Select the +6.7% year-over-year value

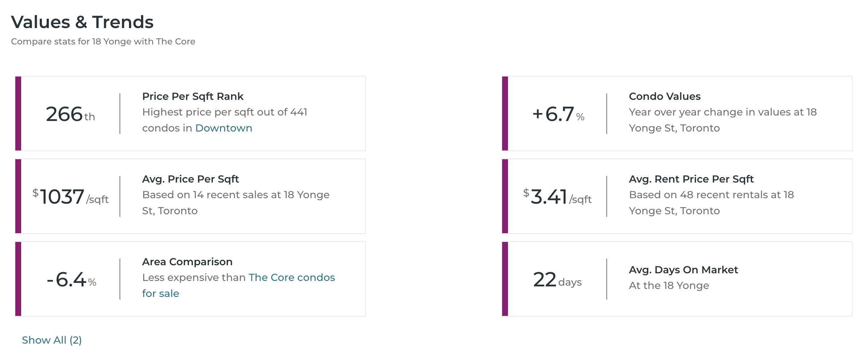[558, 114]
